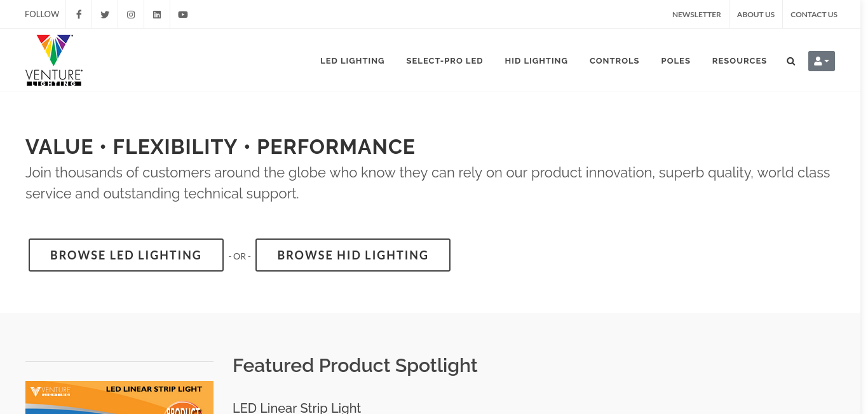Open the Newsletter link

click(696, 14)
